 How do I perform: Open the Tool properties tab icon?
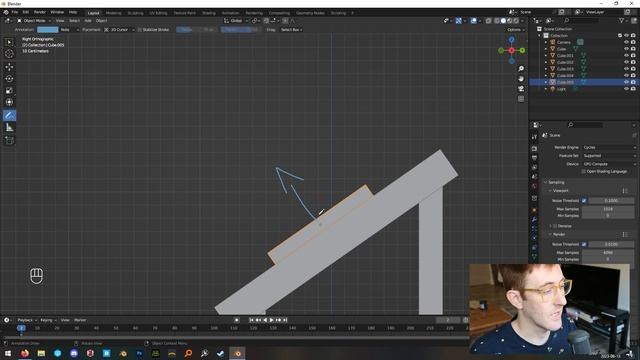pyautogui.click(x=534, y=137)
